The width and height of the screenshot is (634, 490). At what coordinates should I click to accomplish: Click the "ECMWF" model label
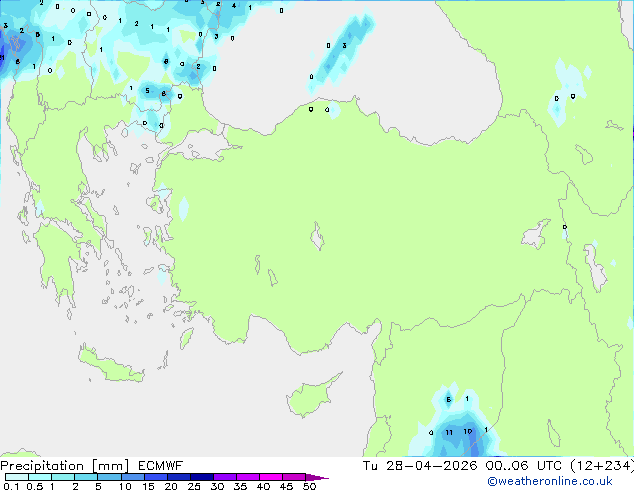(x=161, y=466)
